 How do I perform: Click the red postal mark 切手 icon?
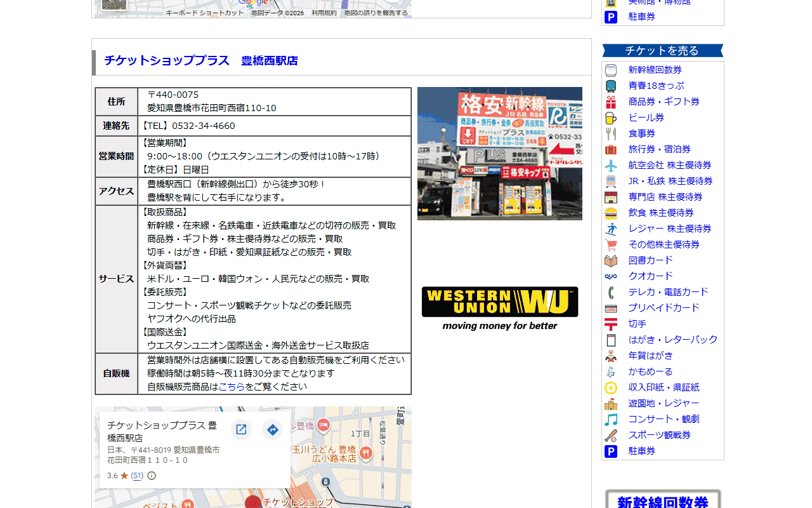(611, 324)
